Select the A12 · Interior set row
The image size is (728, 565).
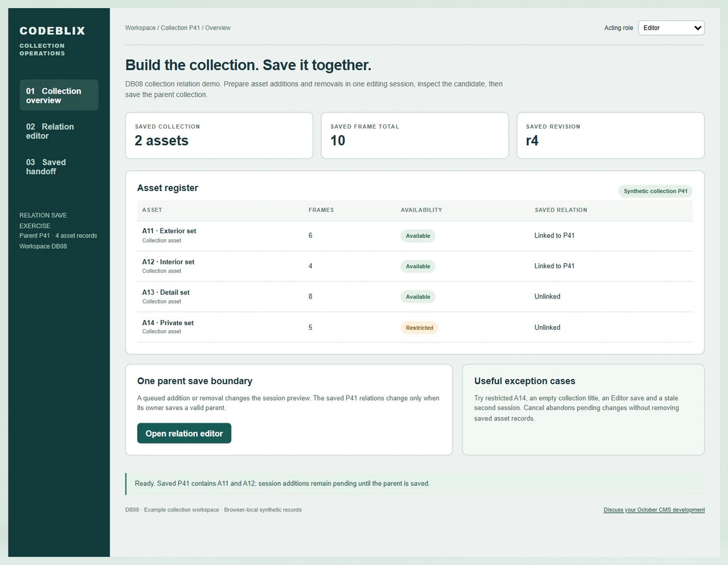[x=415, y=266]
